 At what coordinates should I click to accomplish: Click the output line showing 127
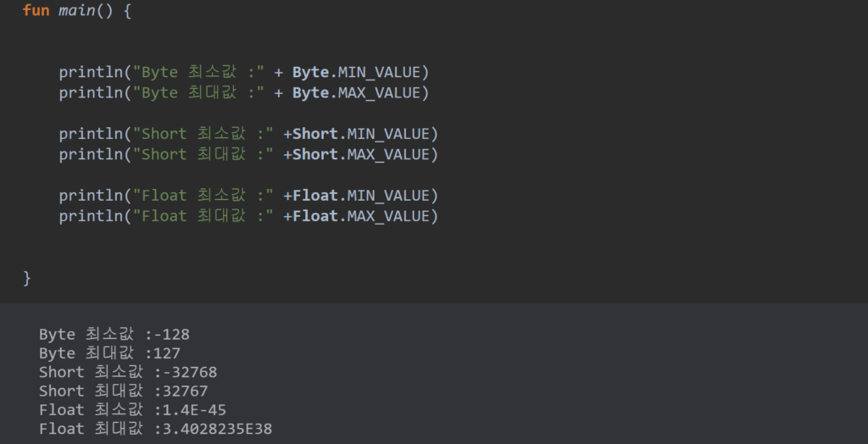tap(109, 353)
